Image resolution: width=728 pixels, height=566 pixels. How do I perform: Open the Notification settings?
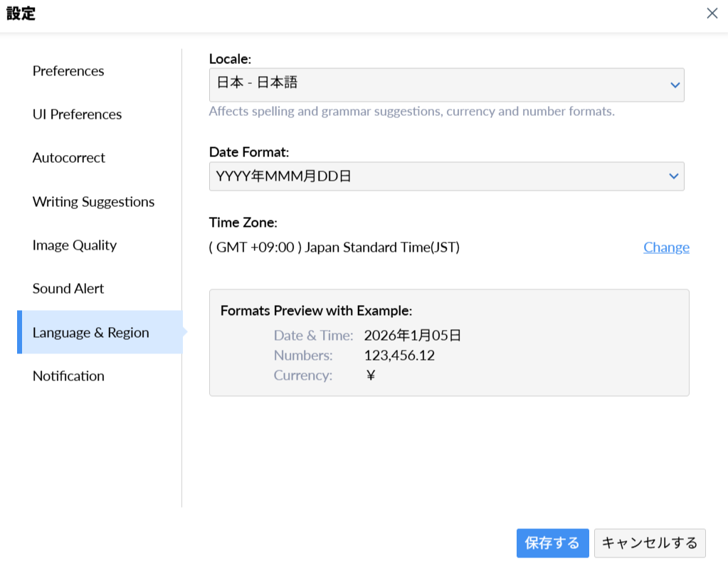click(x=68, y=376)
